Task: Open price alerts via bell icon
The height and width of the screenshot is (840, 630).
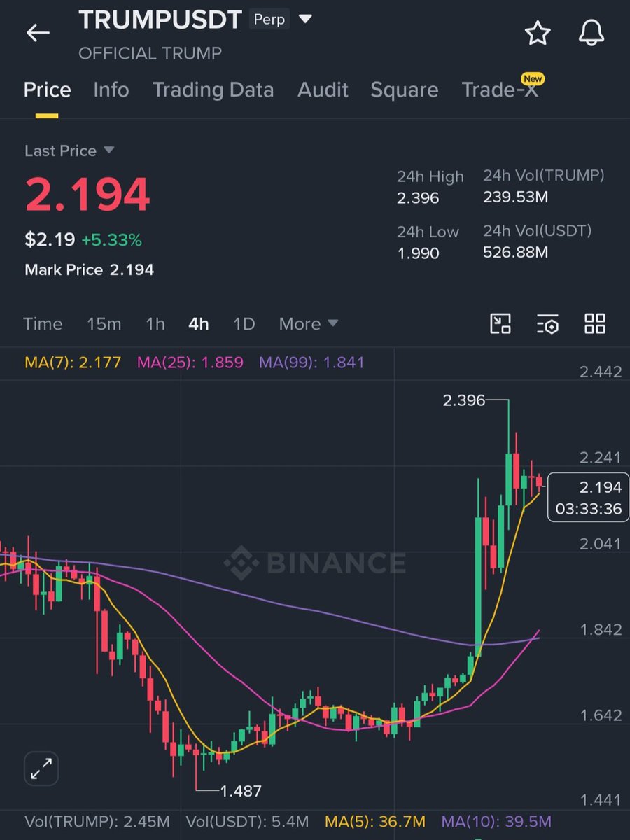Action: tap(591, 33)
